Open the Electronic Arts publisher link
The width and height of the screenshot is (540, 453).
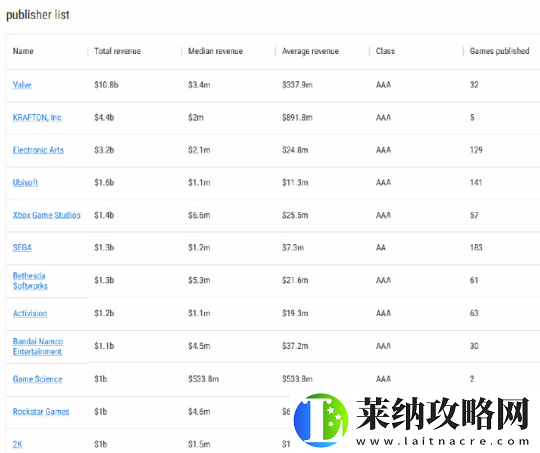click(38, 150)
